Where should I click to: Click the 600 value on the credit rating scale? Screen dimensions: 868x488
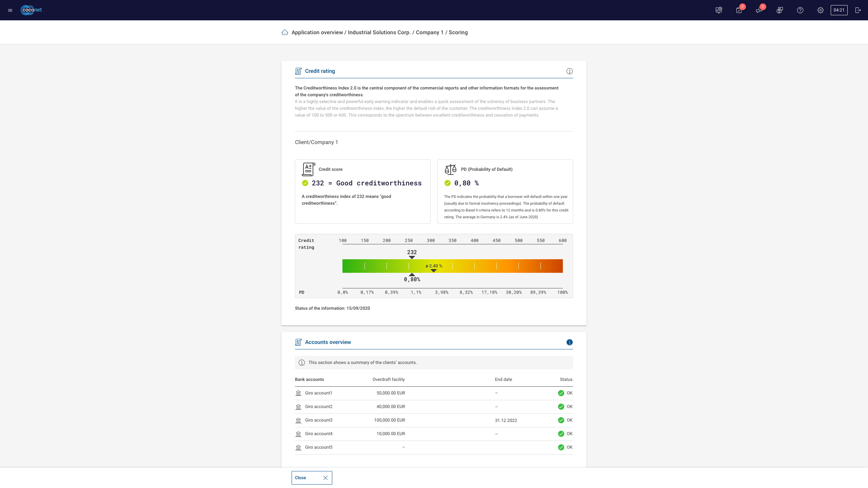pos(563,241)
